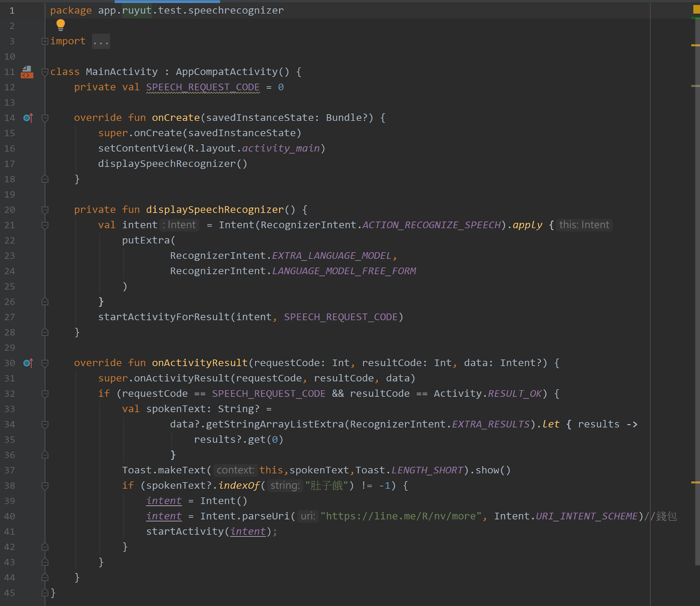Collapse the onCreate function
Image resolution: width=700 pixels, height=606 pixels.
[45, 118]
